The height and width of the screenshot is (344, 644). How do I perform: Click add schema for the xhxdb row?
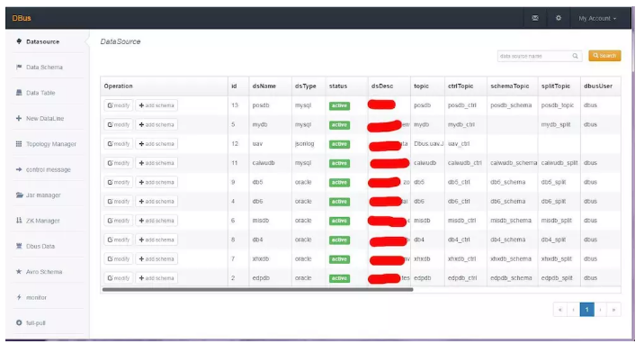[x=157, y=259]
